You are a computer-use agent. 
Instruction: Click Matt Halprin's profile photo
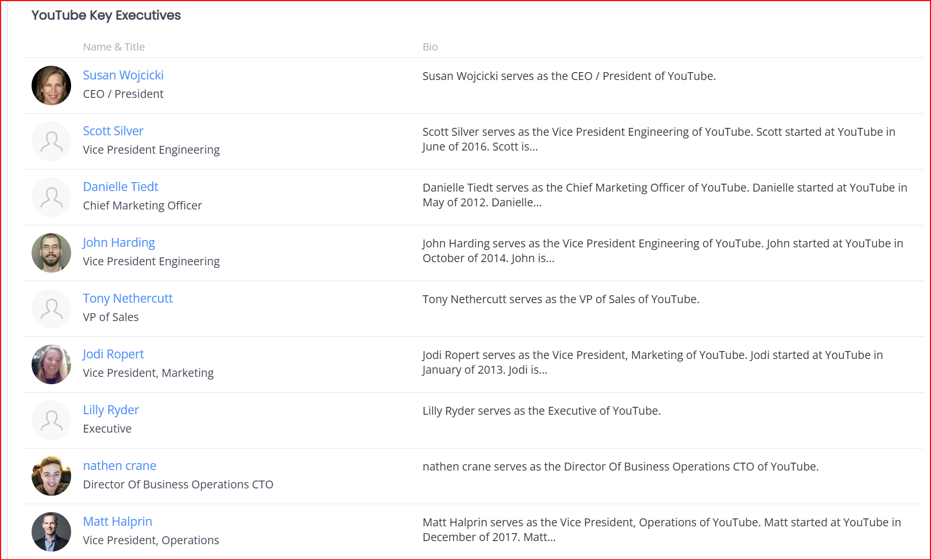pos(51,532)
